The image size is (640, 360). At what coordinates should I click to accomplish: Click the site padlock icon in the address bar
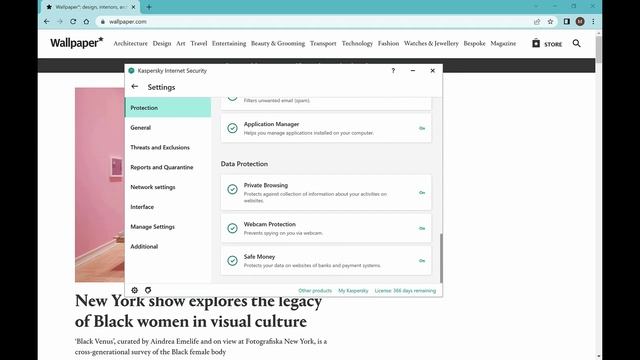102,22
